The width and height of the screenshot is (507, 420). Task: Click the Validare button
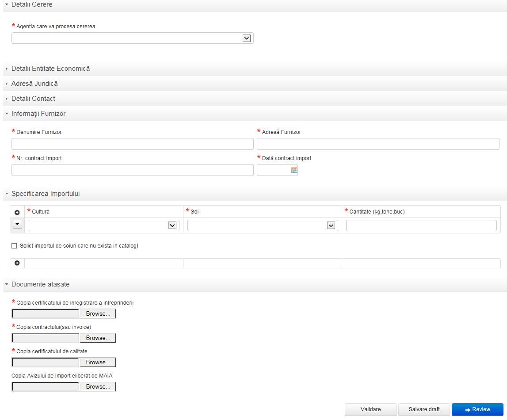[x=370, y=409]
